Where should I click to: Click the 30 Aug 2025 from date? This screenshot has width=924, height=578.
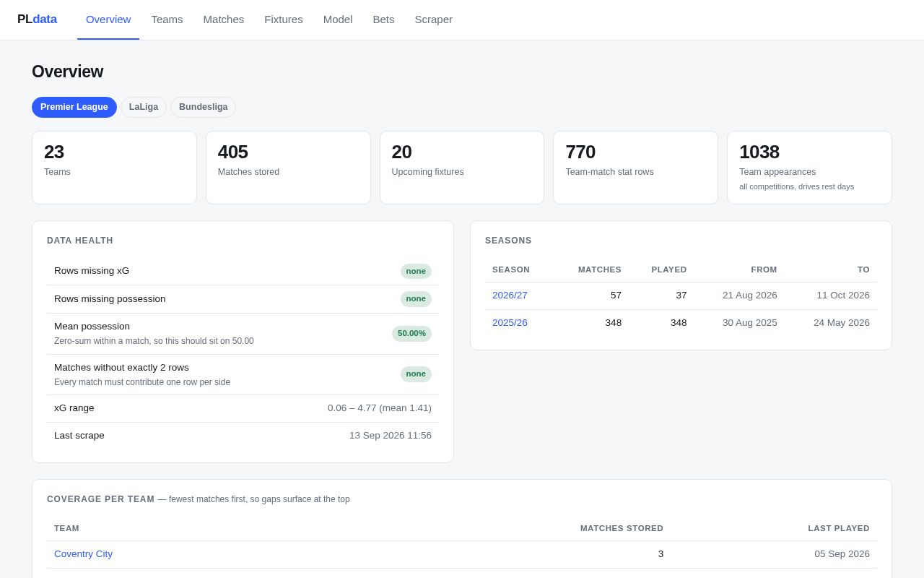click(750, 323)
